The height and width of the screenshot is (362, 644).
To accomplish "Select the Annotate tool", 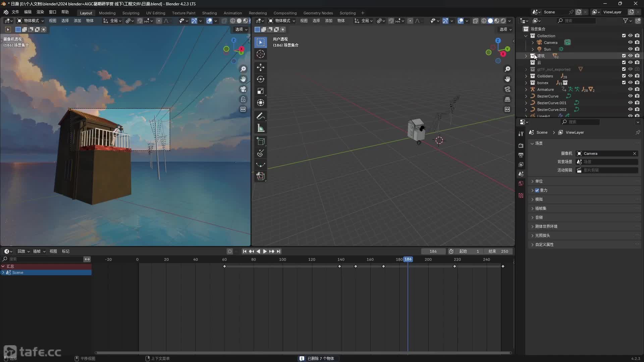I will (261, 116).
